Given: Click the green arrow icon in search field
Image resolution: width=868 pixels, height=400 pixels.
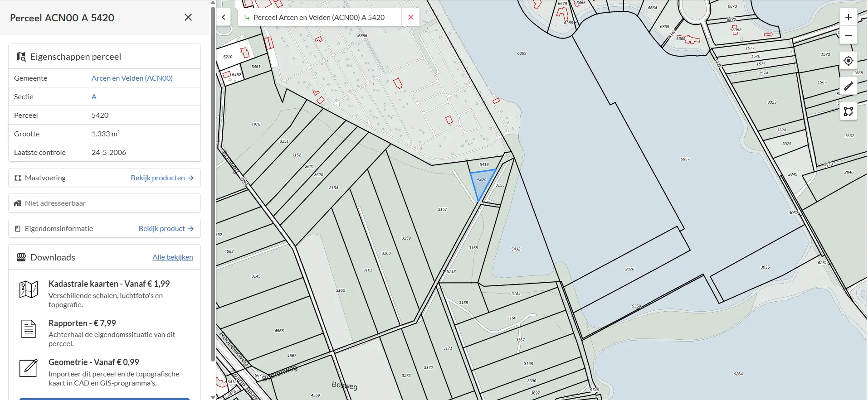Looking at the screenshot, I should pyautogui.click(x=247, y=17).
